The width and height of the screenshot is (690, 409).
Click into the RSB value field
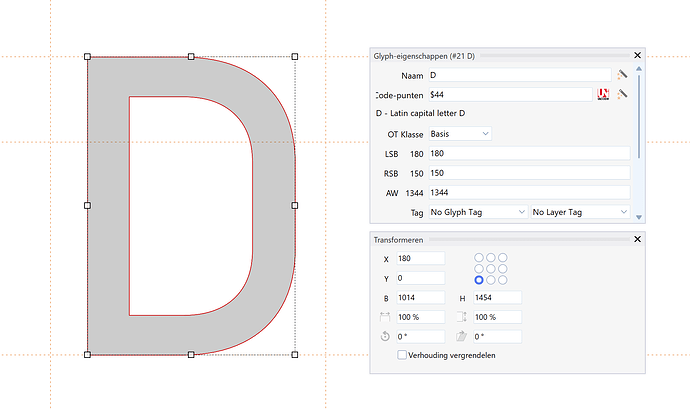[529, 173]
